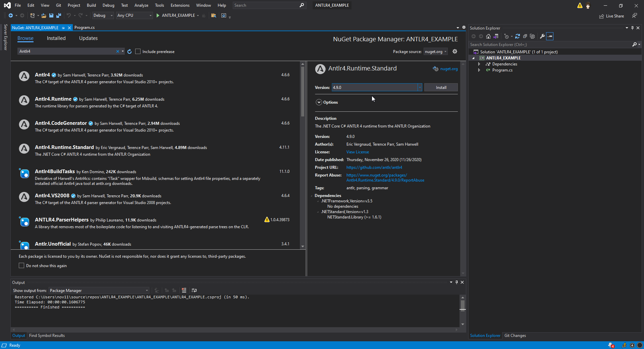Click the Install button
This screenshot has height=349, width=644.
441,88
